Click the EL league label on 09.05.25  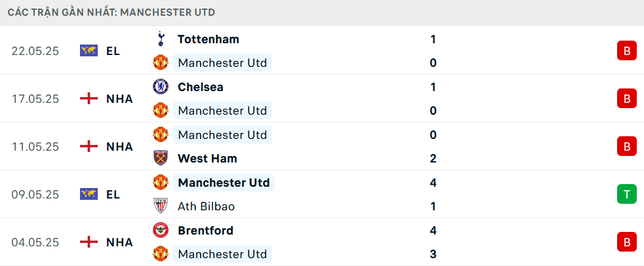(113, 194)
